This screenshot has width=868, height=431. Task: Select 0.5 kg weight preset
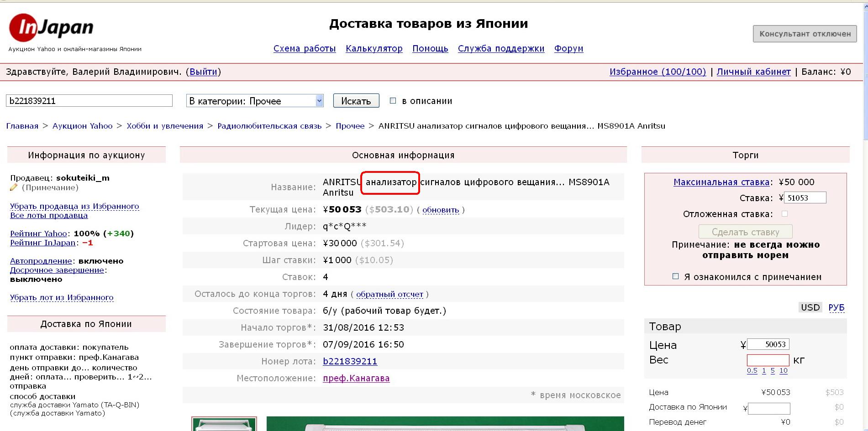pyautogui.click(x=752, y=370)
